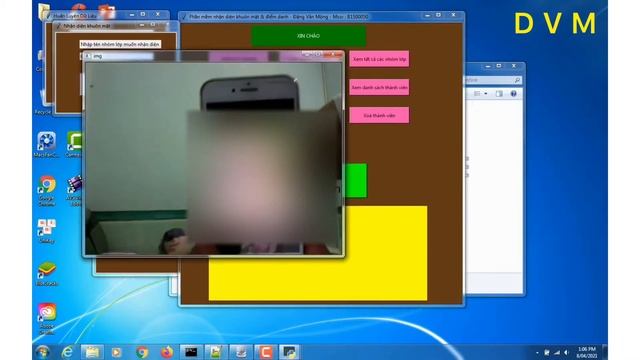The height and width of the screenshot is (360, 640).
Task: Open the UniKey desktop shortcut
Action: click(47, 231)
